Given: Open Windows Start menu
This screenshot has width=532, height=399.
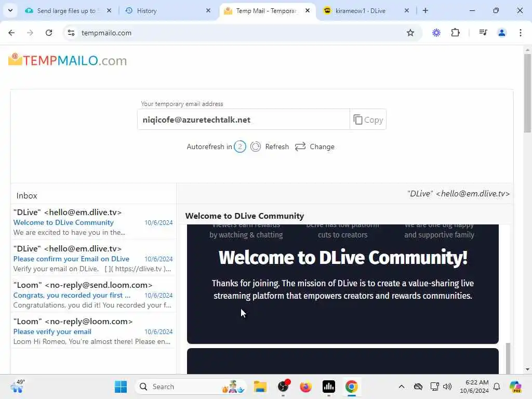Looking at the screenshot, I should [121, 387].
